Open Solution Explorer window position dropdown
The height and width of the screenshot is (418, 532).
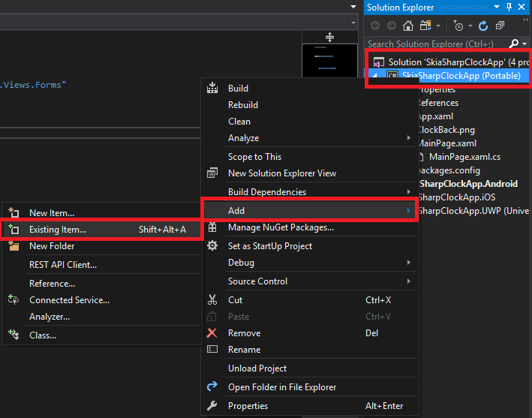tap(496, 7)
